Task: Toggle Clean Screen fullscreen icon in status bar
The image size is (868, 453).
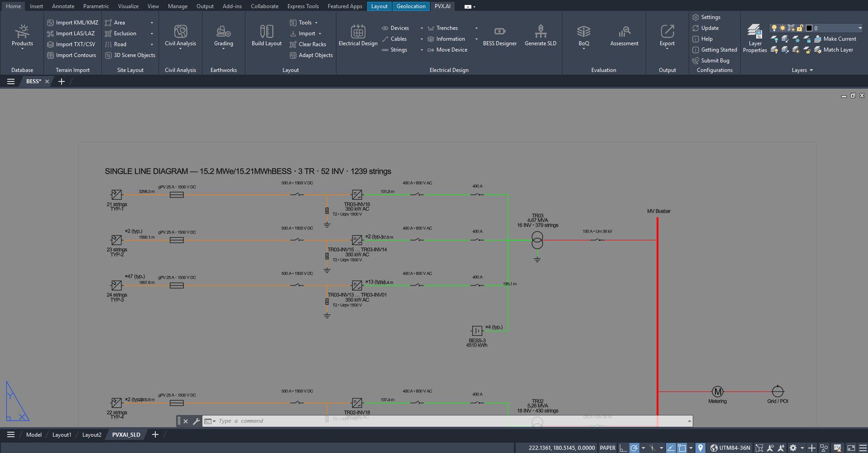Action: point(851,448)
